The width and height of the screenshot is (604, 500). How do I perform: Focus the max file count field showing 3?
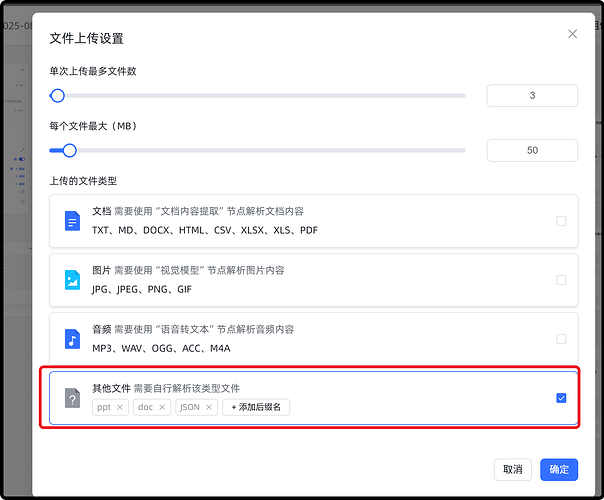pyautogui.click(x=532, y=96)
